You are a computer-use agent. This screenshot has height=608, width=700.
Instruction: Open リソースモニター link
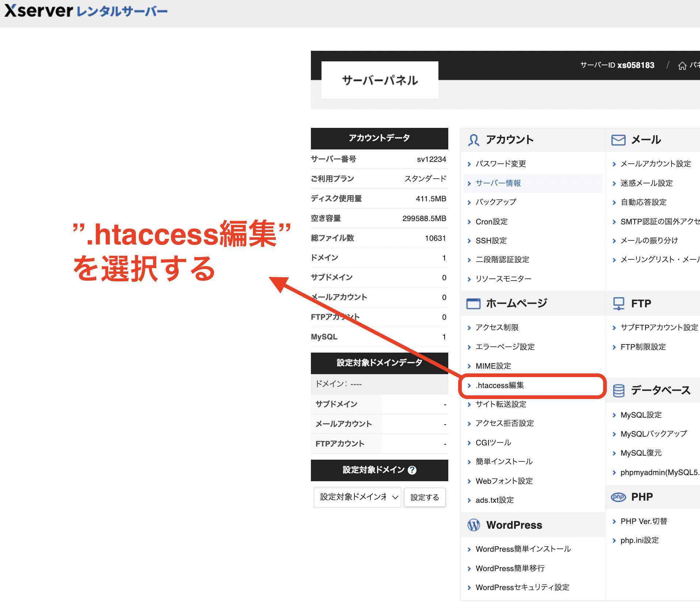point(503,279)
